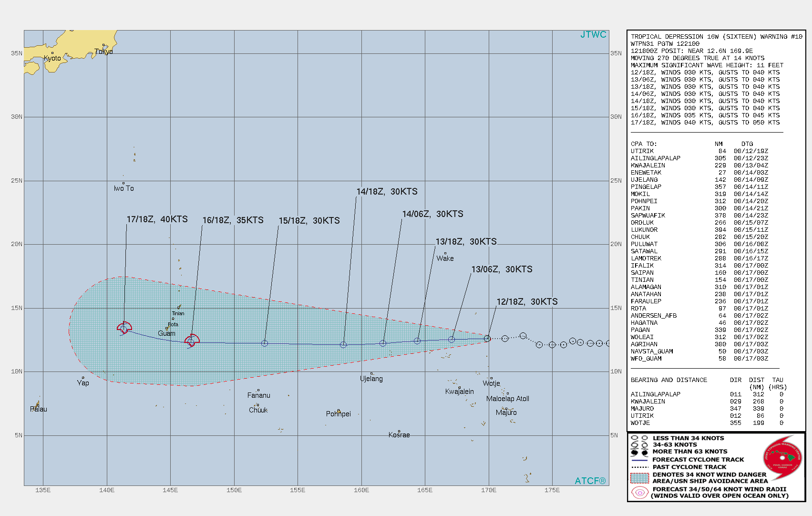Click the Ujelang label on the map
Image resolution: width=812 pixels, height=516 pixels.
click(x=371, y=379)
